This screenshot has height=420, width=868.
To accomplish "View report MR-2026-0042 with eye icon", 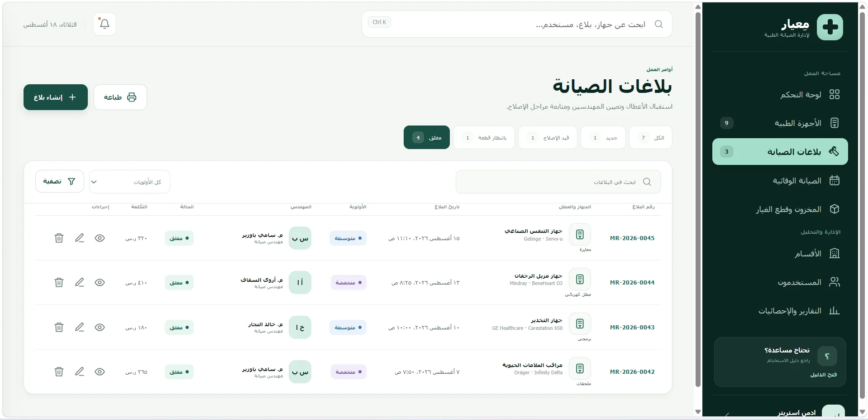I will click(100, 372).
